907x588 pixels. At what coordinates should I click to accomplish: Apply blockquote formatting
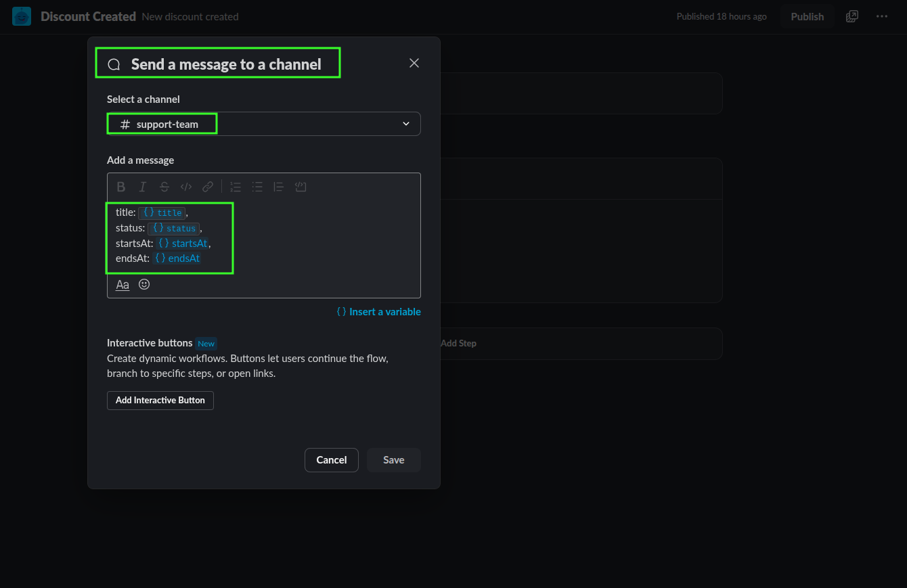pyautogui.click(x=279, y=187)
